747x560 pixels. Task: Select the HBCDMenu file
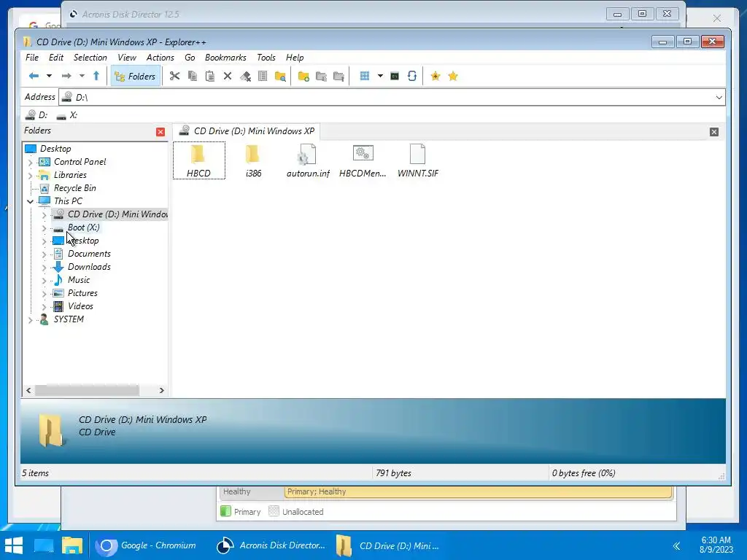point(363,160)
